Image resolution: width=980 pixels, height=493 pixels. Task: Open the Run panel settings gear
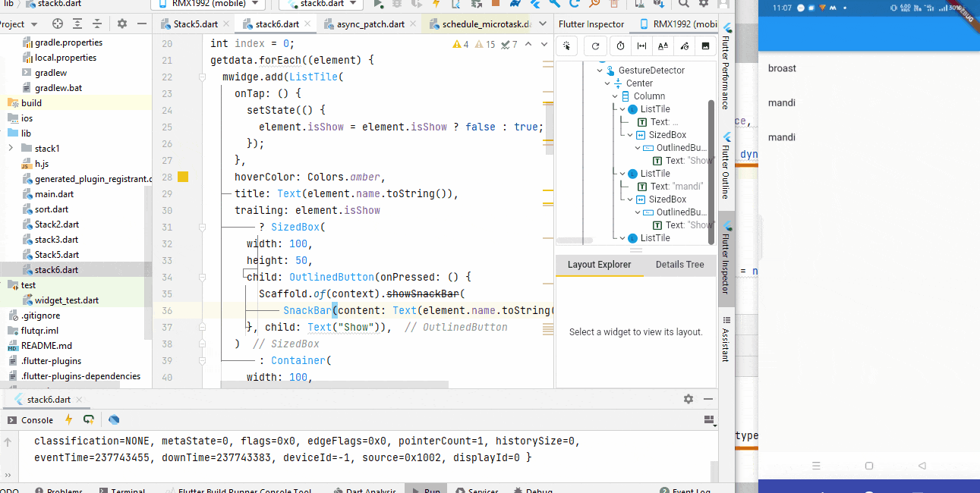click(689, 399)
